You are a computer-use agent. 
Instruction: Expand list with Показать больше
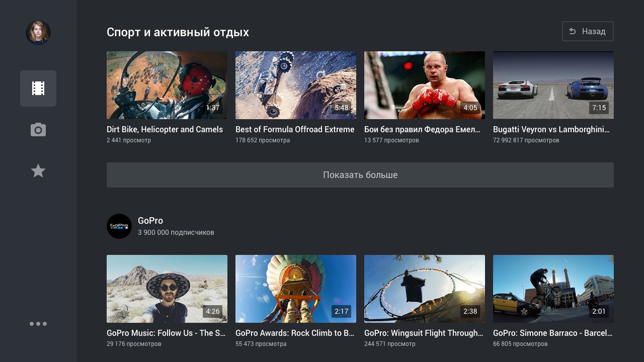[360, 175]
